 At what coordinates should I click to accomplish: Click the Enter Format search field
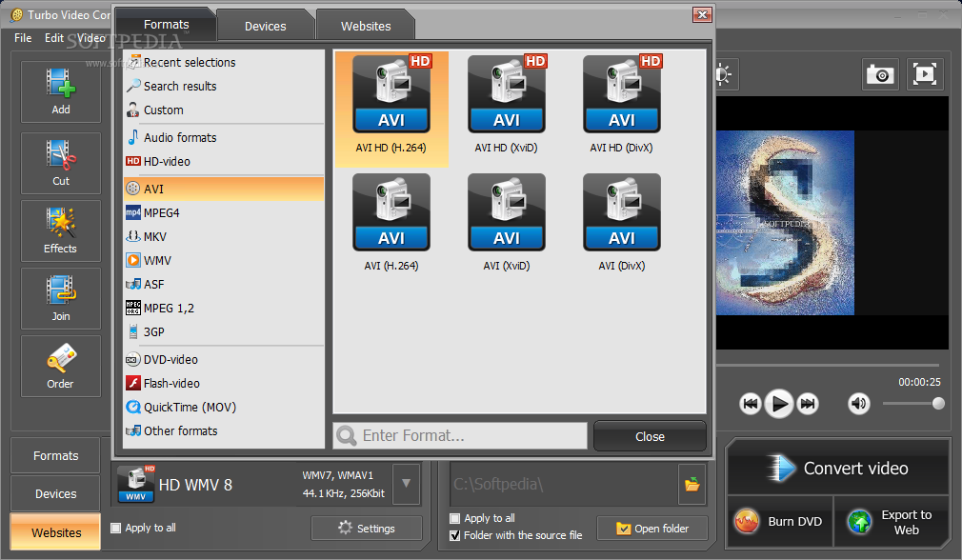(x=460, y=436)
